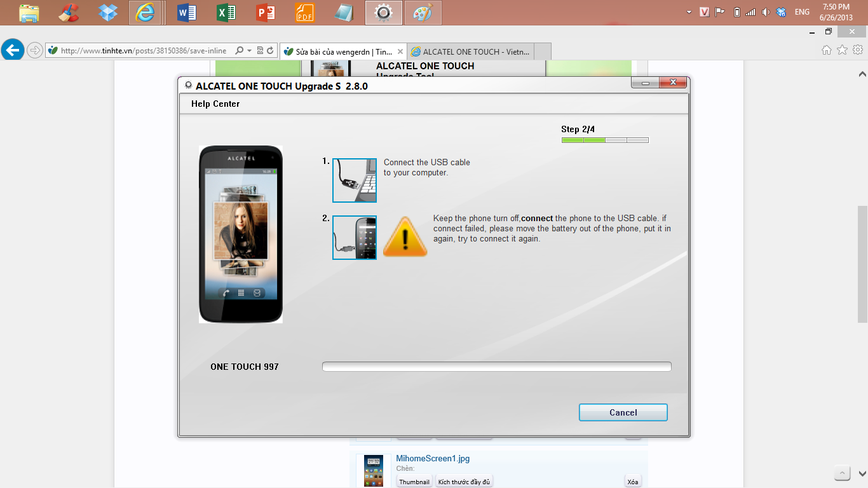Viewport: 868px width, 488px height.
Task: Open the clock showing 7:50 PM
Action: [x=836, y=12]
